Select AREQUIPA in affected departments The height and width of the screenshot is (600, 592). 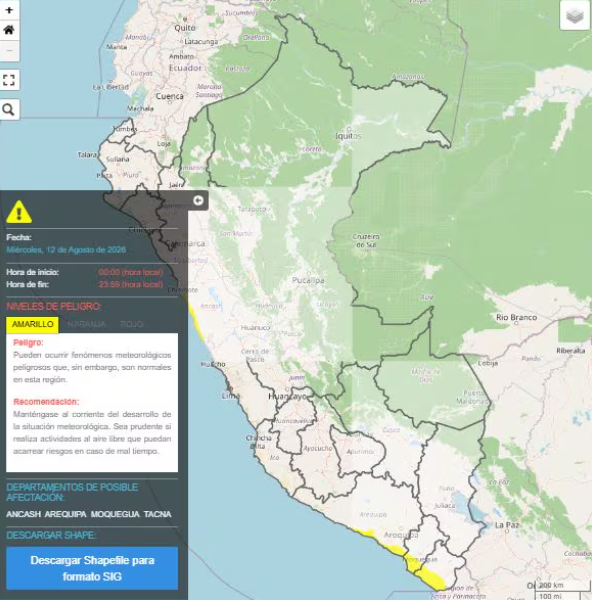coord(65,514)
